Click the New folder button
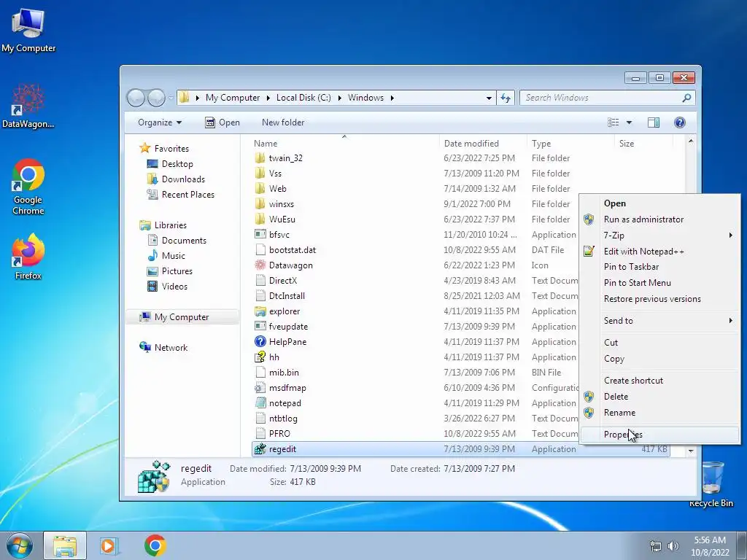Screen dimensions: 747x560 (283, 122)
